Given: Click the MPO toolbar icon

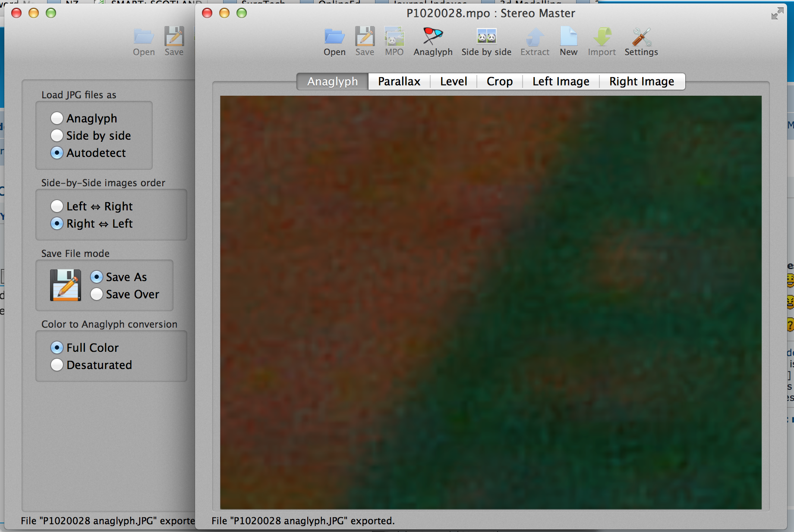Looking at the screenshot, I should click(x=394, y=38).
